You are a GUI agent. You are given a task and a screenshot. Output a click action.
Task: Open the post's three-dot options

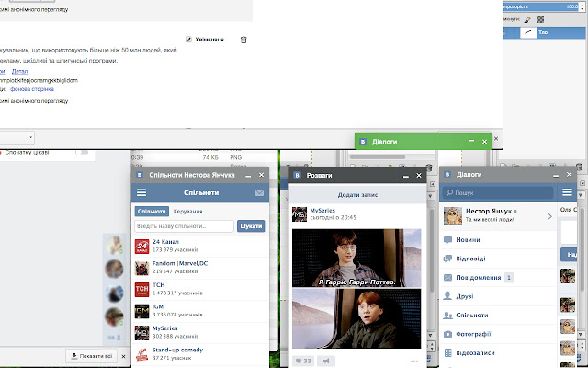[x=414, y=361]
